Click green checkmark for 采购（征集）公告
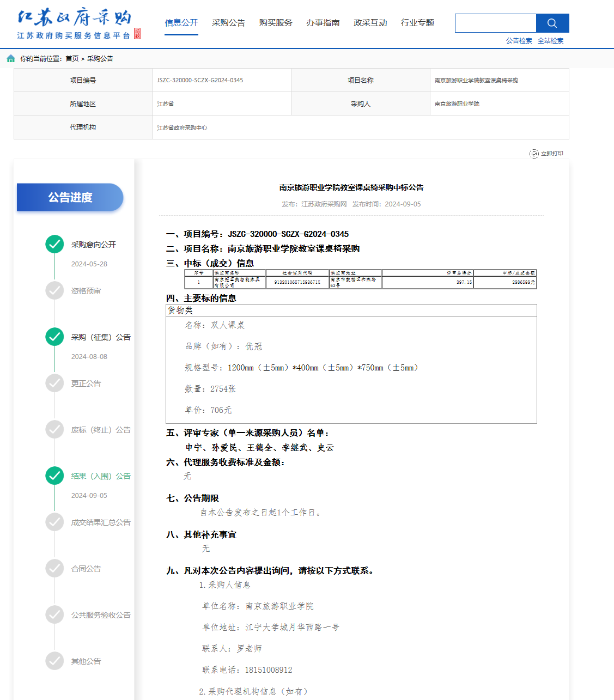 click(54, 337)
